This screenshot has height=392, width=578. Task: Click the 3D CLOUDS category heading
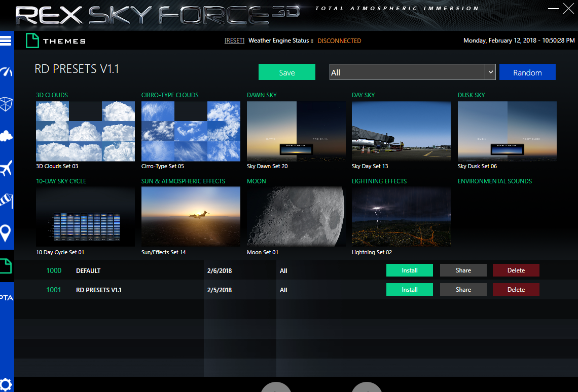(x=52, y=95)
